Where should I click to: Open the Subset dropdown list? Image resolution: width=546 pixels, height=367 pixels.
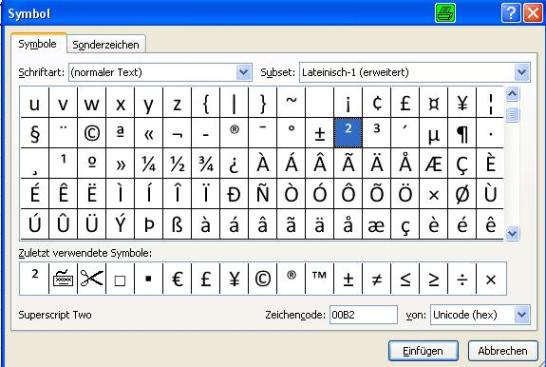[522, 72]
